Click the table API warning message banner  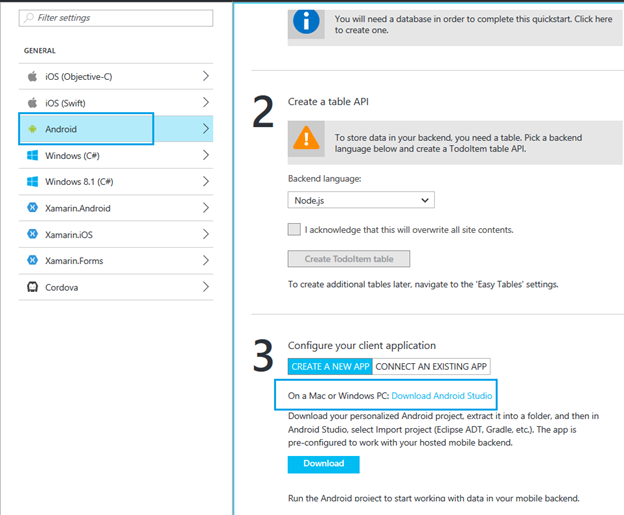[455, 143]
